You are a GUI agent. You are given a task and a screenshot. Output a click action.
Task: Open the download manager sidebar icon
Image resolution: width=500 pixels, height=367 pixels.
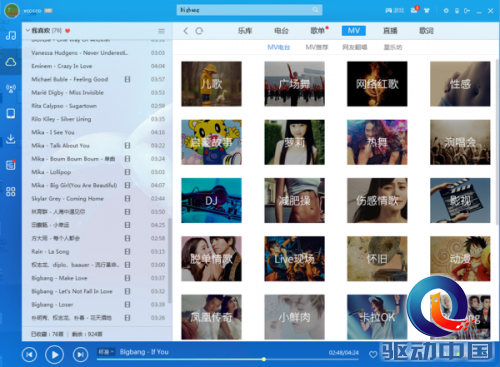[11, 139]
